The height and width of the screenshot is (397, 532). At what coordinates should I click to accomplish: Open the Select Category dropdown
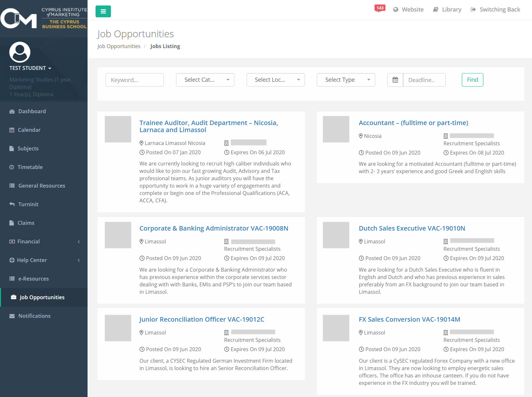tap(205, 80)
